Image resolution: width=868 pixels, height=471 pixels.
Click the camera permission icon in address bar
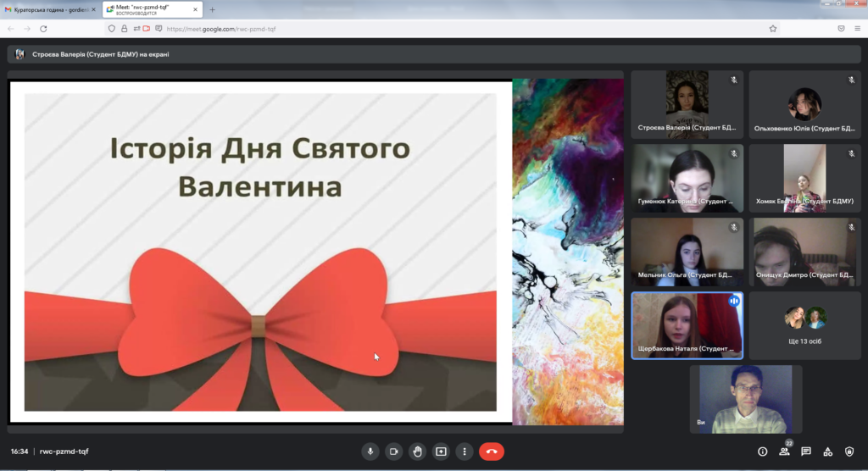pyautogui.click(x=147, y=28)
